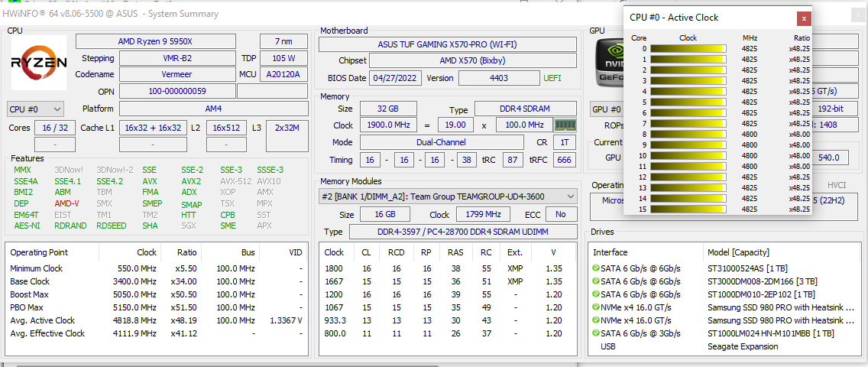Click the OPN 100-000000059 field
Image resolution: width=868 pixels, height=367 pixels.
177,91
